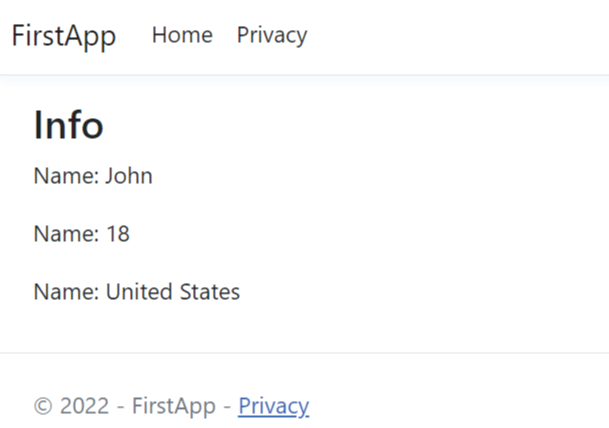The image size is (609, 428).
Task: Go to the Home navigation item
Action: click(x=182, y=35)
